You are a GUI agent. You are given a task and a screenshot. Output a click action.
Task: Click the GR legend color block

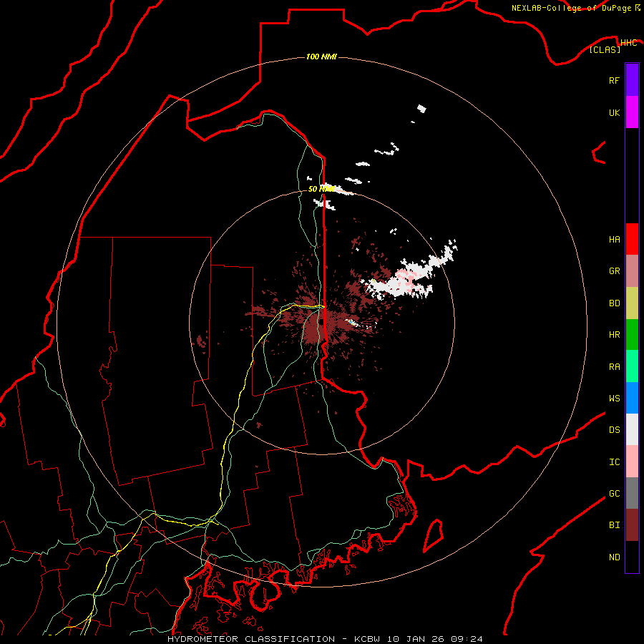coord(632,271)
